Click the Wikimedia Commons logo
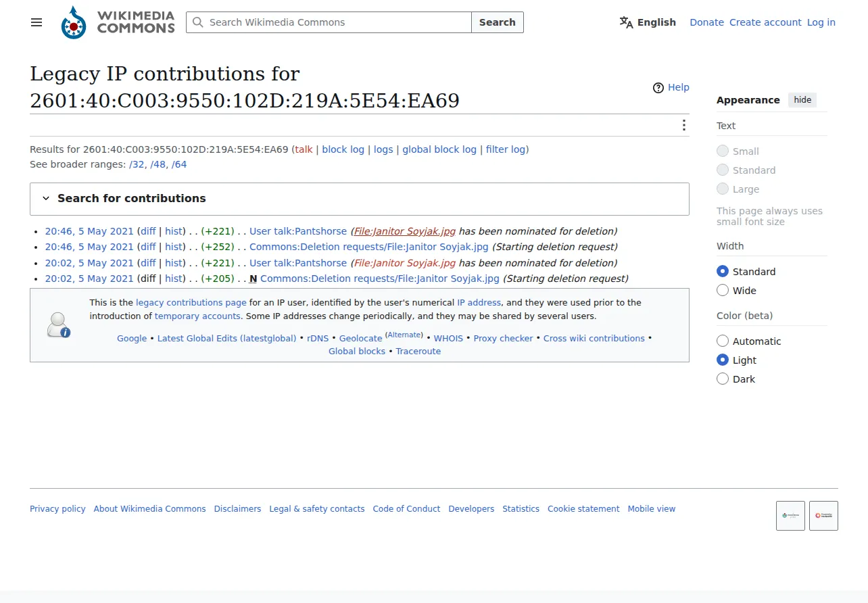Image resolution: width=868 pixels, height=603 pixels. (x=118, y=22)
